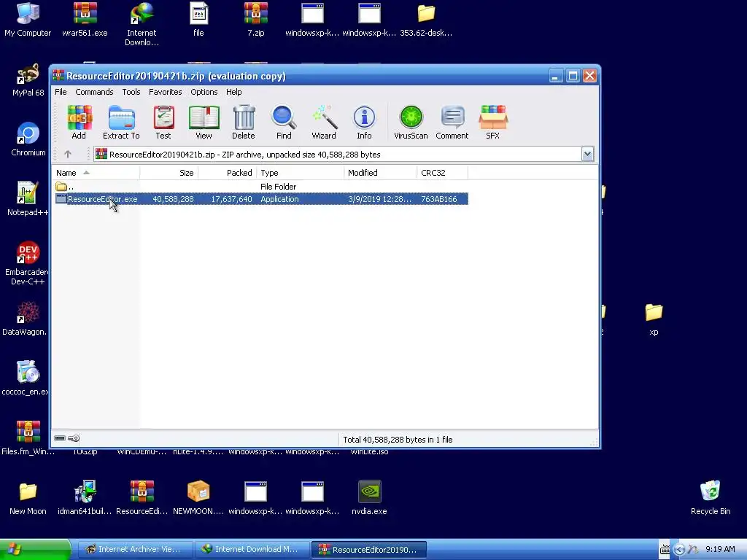Sort by the Packed column header
The width and height of the screenshot is (747, 560).
pyautogui.click(x=228, y=173)
